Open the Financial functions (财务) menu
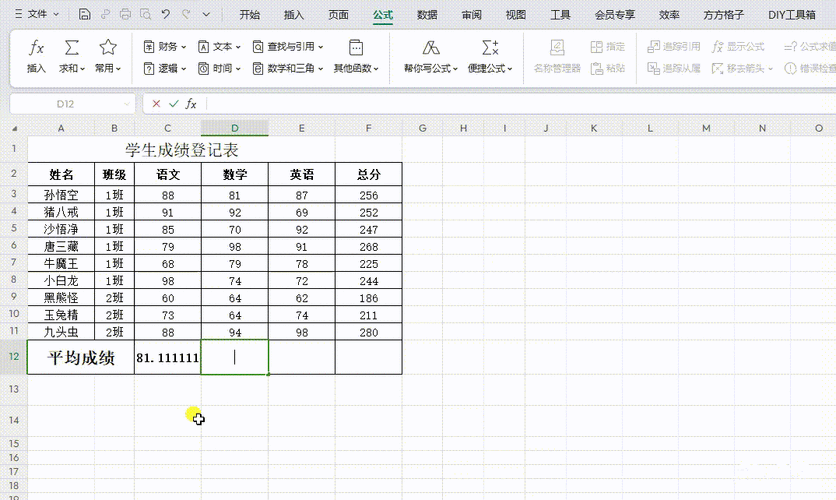 coord(165,47)
